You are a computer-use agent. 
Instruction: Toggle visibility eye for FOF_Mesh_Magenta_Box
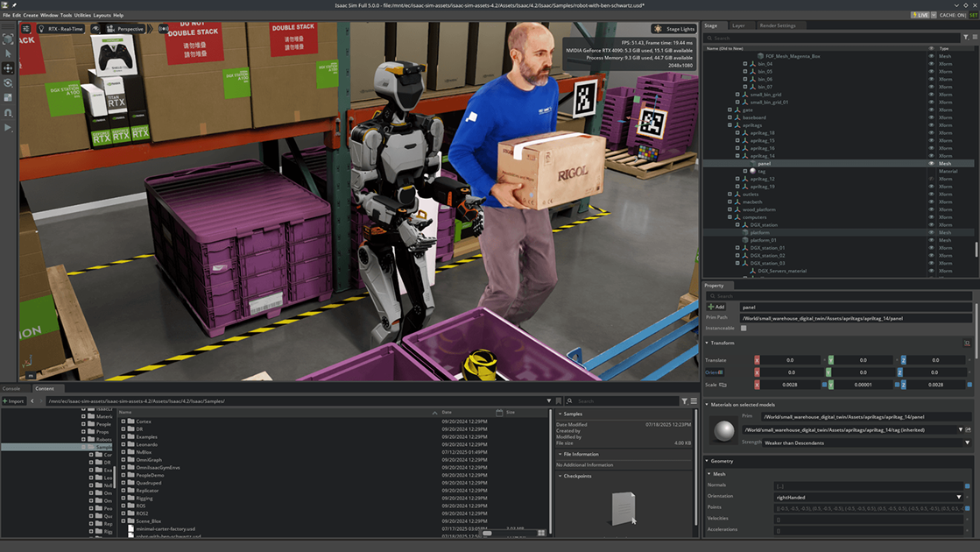tap(931, 56)
